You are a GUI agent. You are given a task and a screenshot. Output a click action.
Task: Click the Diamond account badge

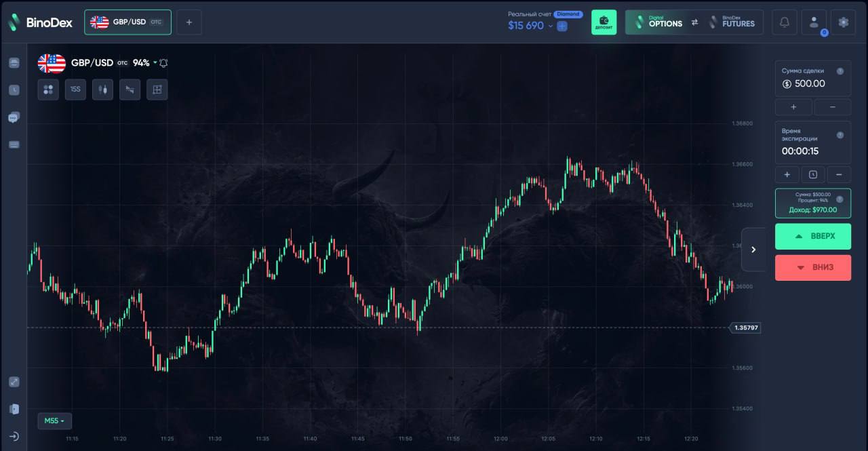[568, 14]
